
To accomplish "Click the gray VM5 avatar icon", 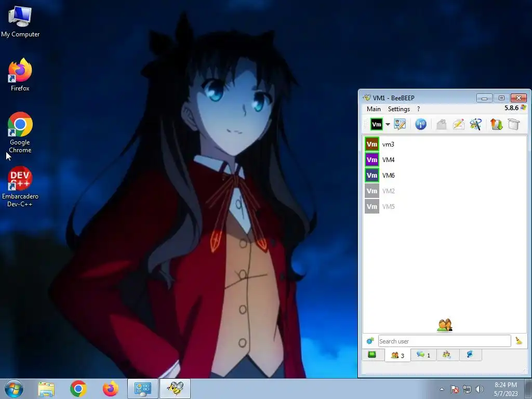I will pos(372,207).
